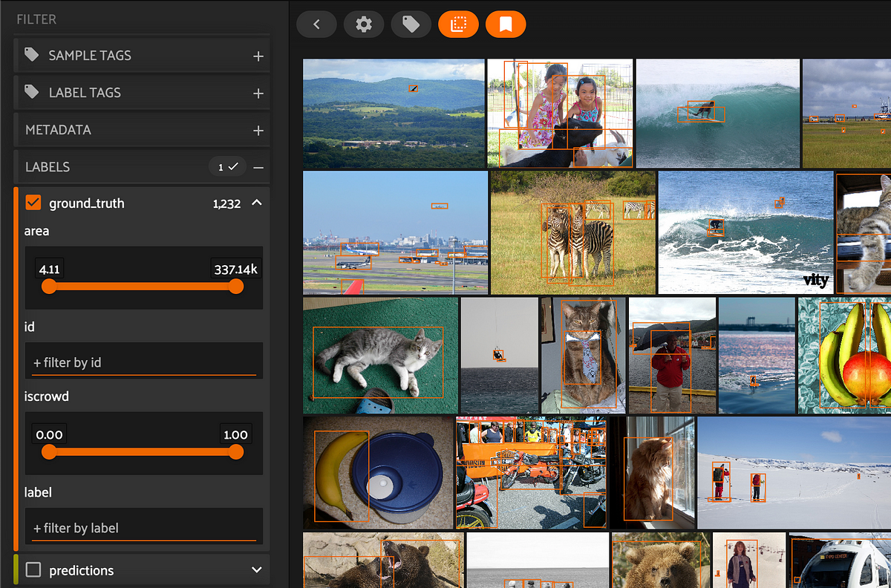This screenshot has height=588, width=891.
Task: Click plus icon beside LABEL TAGS
Action: click(x=258, y=93)
